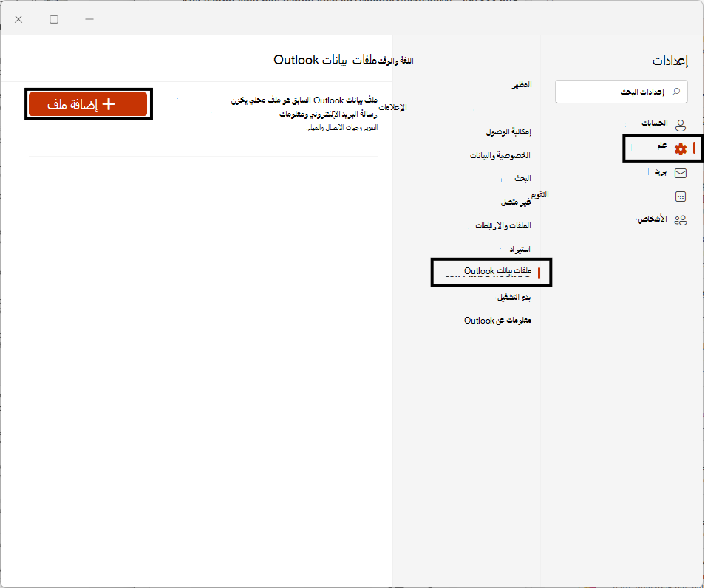Click the plus icon on Add file
The width and height of the screenshot is (705, 588).
point(109,104)
